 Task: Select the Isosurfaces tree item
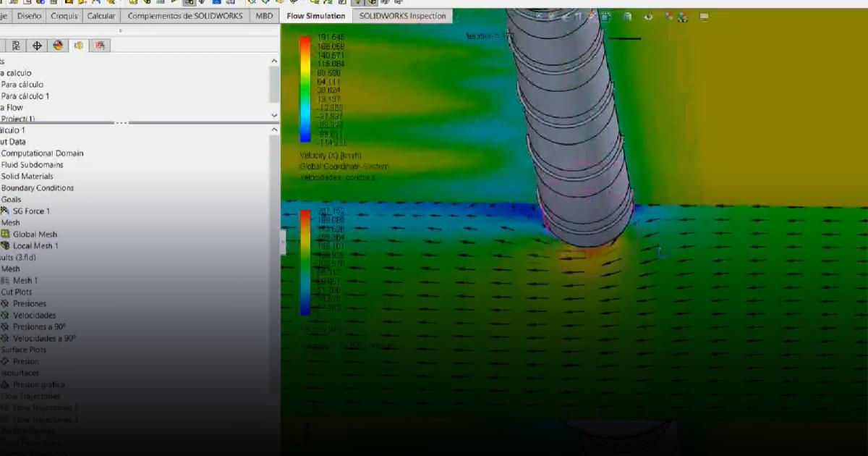coord(20,373)
